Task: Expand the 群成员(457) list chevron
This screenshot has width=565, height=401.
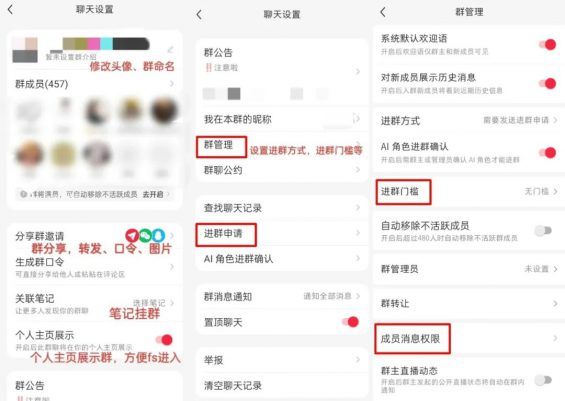Action: pos(172,84)
